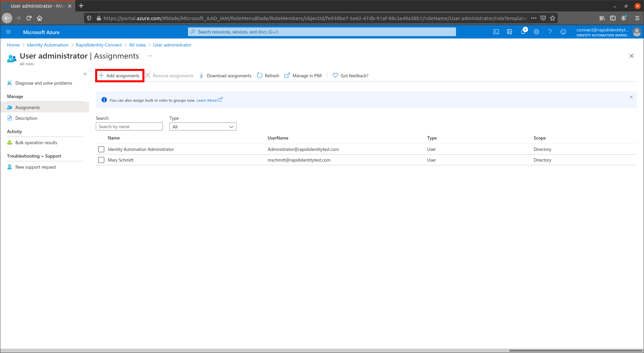Open Bulk operation results
Image resolution: width=644 pixels, height=353 pixels.
point(36,143)
